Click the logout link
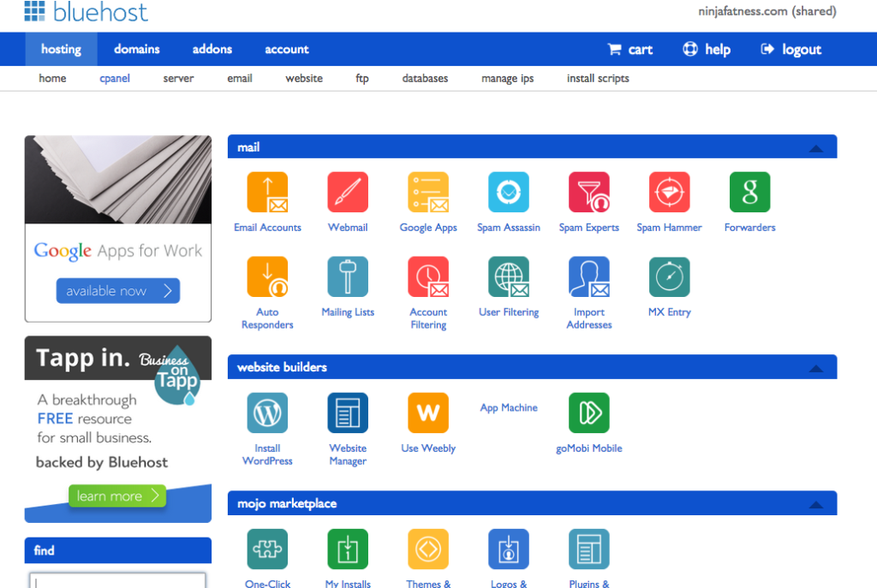Screen dimensions: 877x588 (790, 49)
